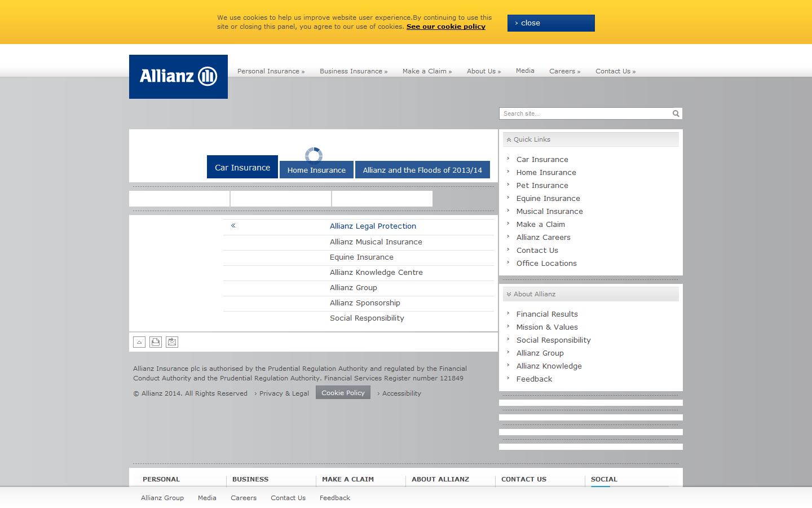The height and width of the screenshot is (508, 812).
Task: Close the cookie notification banner
Action: 550,23
